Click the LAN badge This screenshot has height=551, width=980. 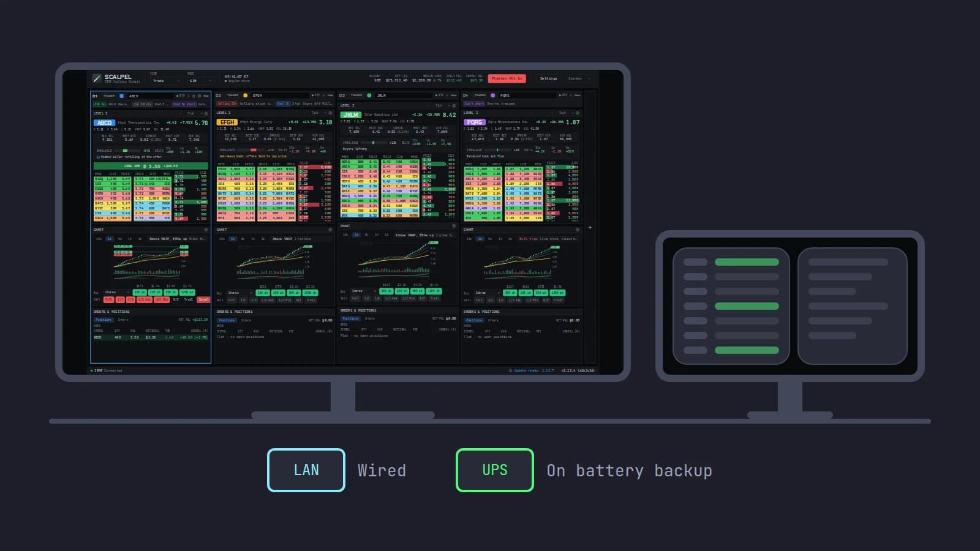pyautogui.click(x=306, y=470)
